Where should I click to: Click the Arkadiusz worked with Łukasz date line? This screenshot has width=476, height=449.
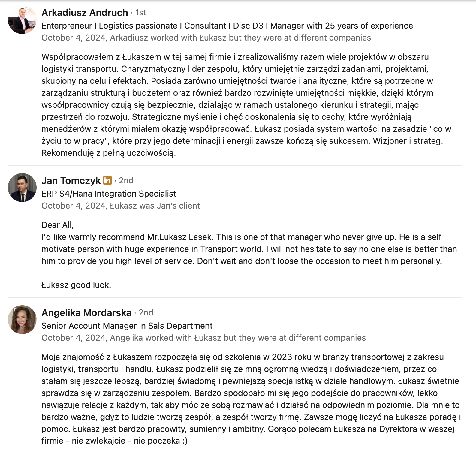[x=206, y=38]
